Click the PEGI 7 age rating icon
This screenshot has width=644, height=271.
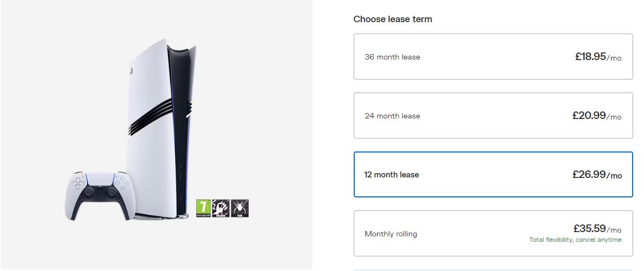[x=203, y=208]
